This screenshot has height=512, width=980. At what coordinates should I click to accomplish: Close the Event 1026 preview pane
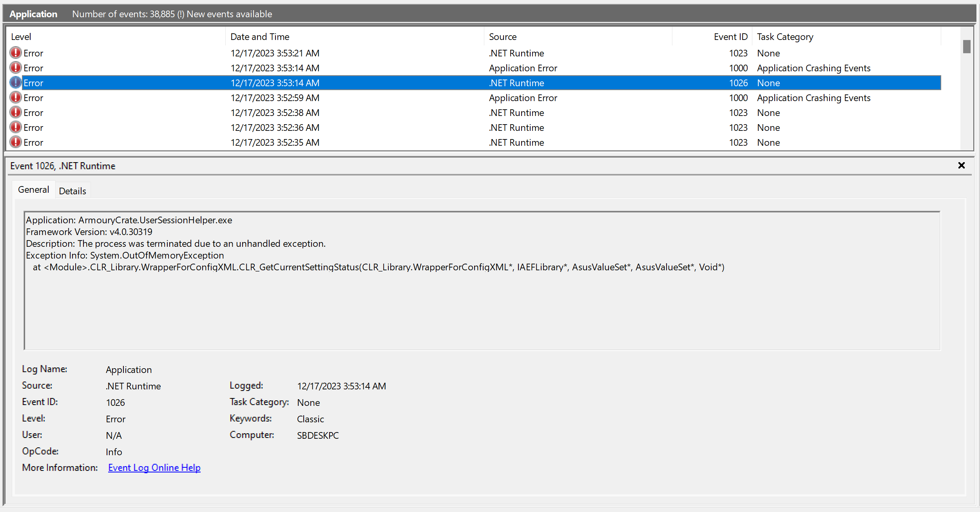[x=962, y=165]
